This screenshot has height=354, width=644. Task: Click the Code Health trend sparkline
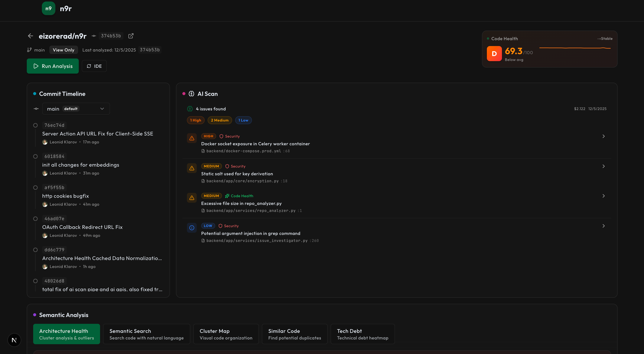575,48
